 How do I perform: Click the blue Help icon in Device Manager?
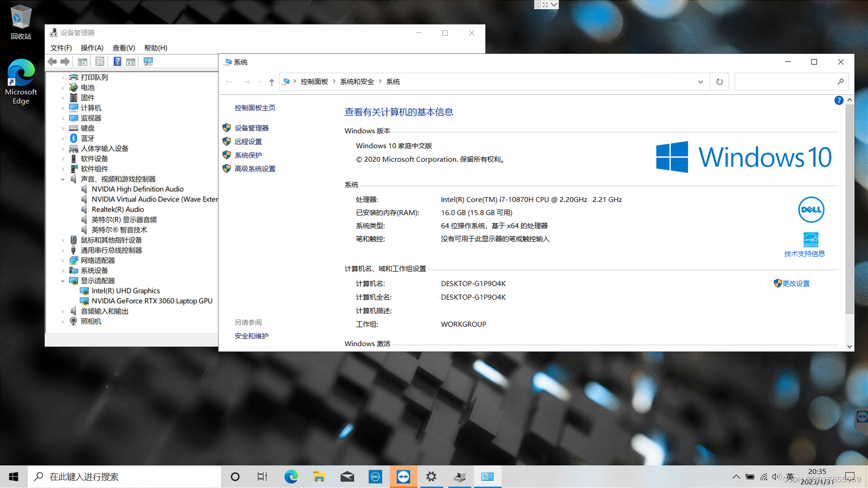point(117,61)
